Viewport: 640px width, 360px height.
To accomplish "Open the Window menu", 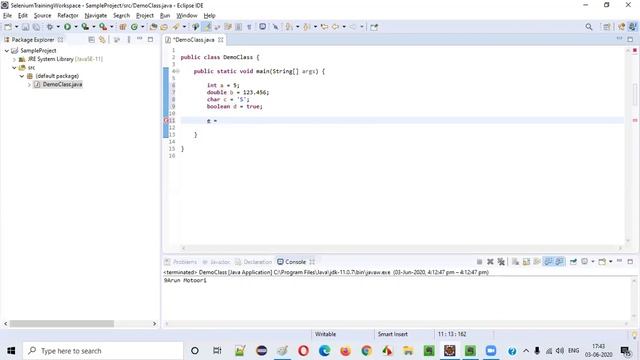I will click(x=187, y=16).
